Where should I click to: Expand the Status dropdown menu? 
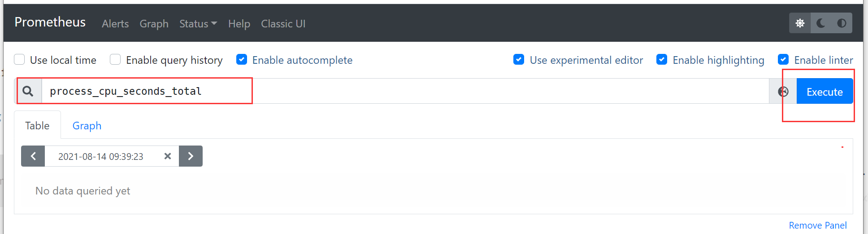click(198, 24)
